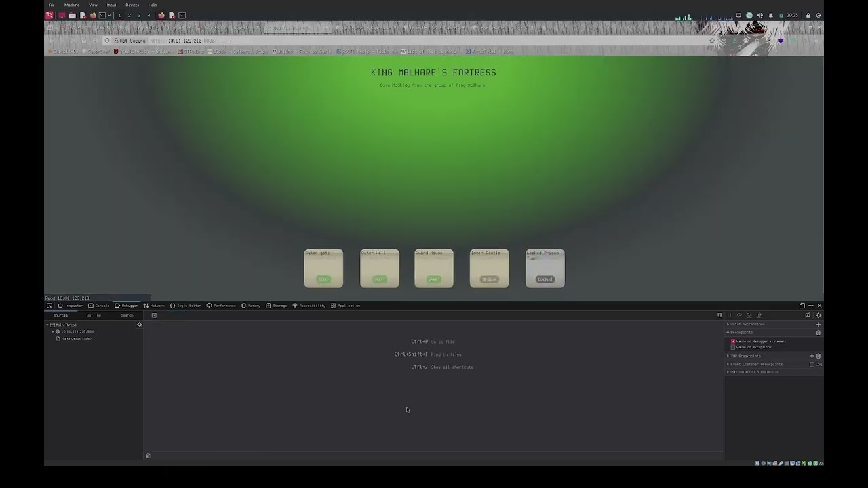Collapse the Breakpoints section
868x488 pixels.
pyautogui.click(x=728, y=333)
